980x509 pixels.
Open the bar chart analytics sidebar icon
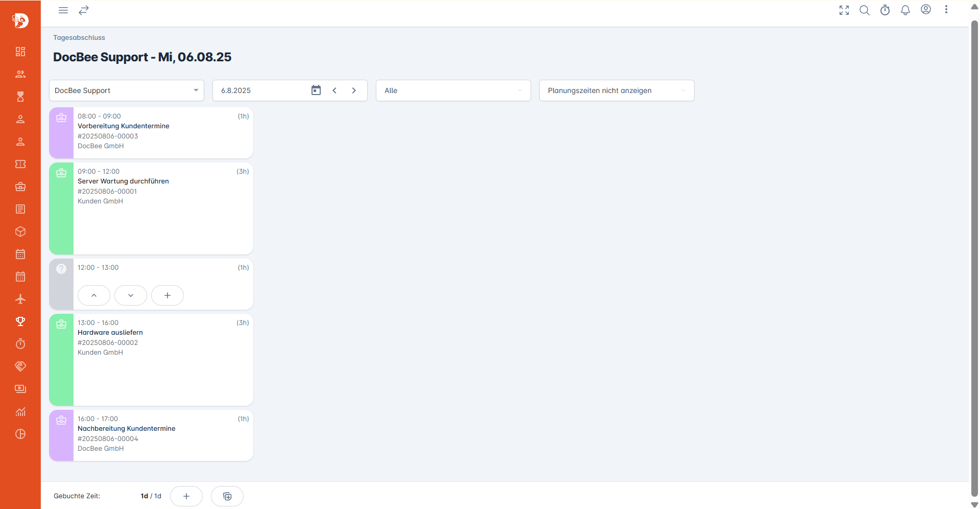click(x=20, y=411)
